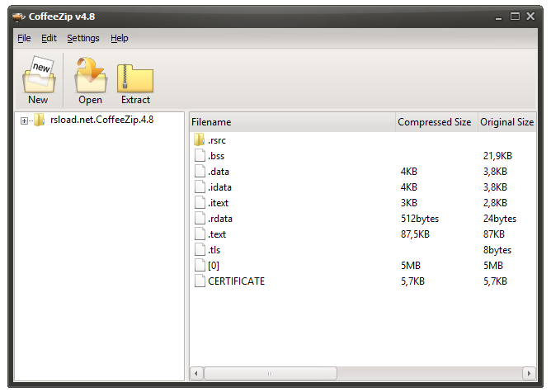The width and height of the screenshot is (551, 392).
Task: Click the 87,5KB compressed size value
Action: click(x=415, y=234)
